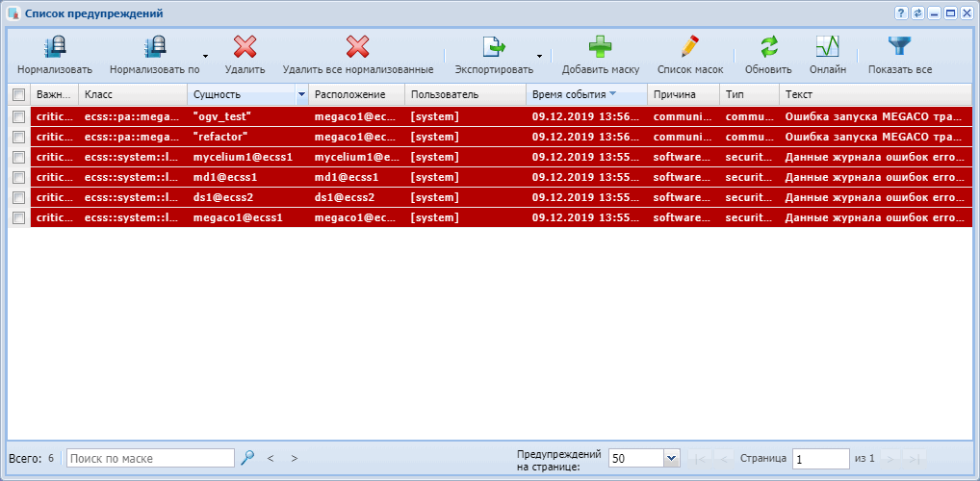Open Список масок pencil icon
Screen dimensions: 980x481
pyautogui.click(x=690, y=47)
